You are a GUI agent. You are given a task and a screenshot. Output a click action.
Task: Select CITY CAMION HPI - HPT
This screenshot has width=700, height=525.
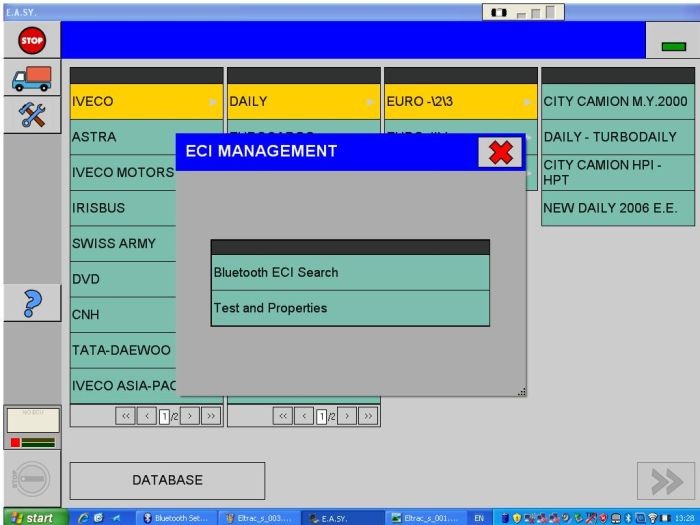click(618, 172)
